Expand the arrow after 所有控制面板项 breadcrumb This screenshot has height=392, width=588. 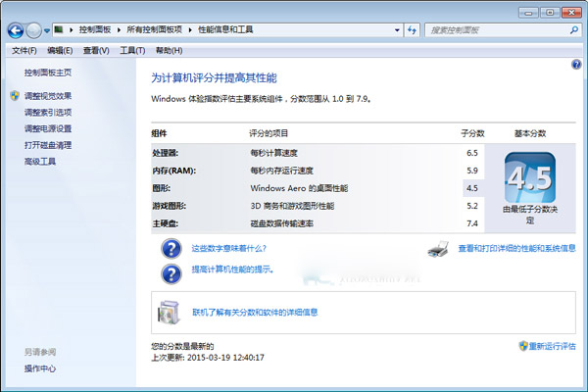pos(190,29)
